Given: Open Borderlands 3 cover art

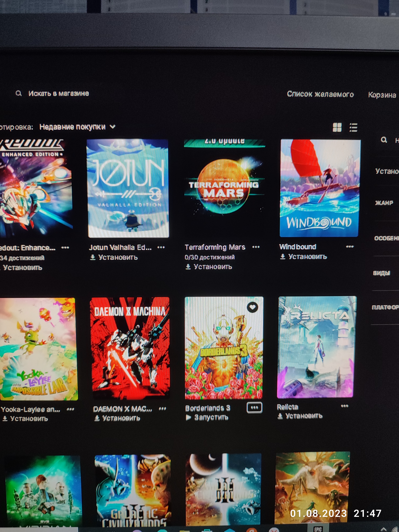Looking at the screenshot, I should tap(224, 348).
